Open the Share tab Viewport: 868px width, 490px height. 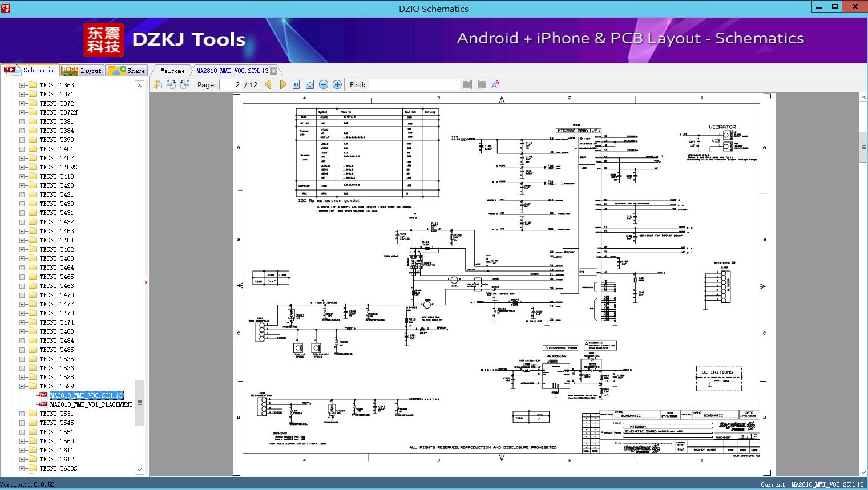127,71
